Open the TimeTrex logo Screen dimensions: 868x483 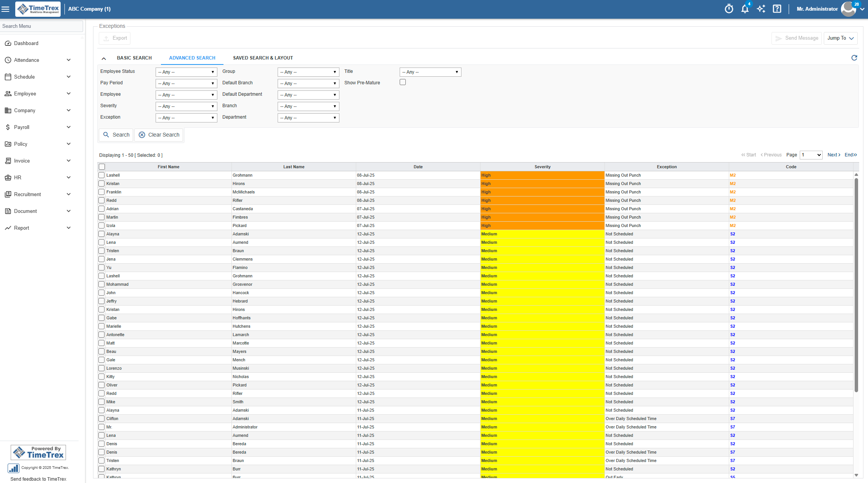pos(38,9)
